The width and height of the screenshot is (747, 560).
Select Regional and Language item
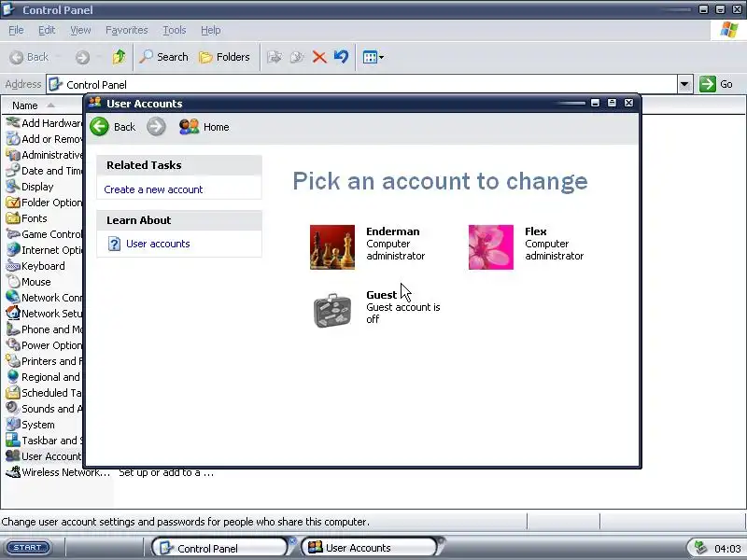pyautogui.click(x=44, y=377)
